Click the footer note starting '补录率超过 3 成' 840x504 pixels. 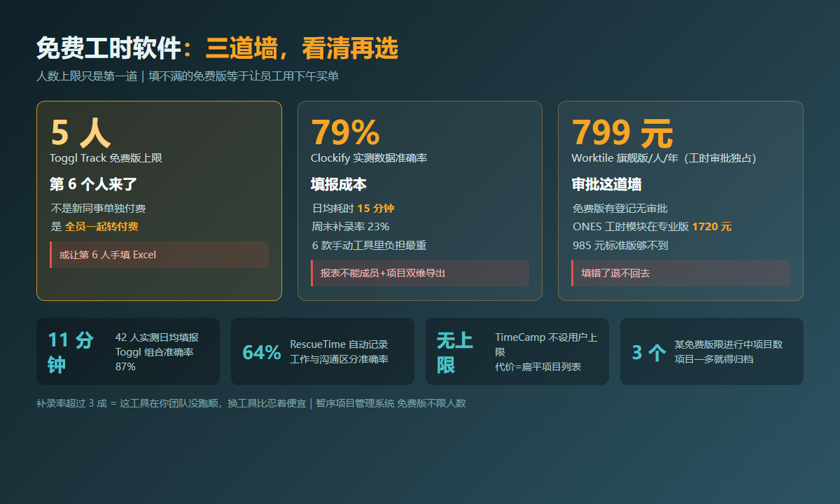click(251, 403)
